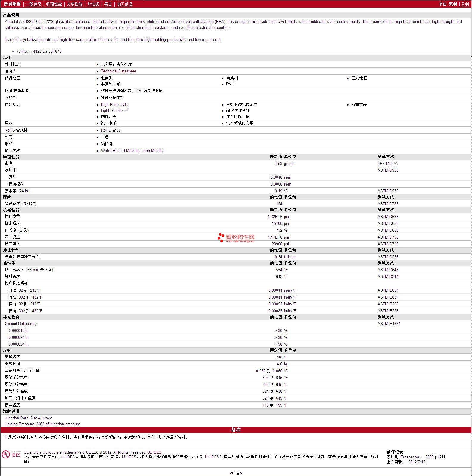The height and width of the screenshot is (476, 472).
Task: Click the 'White: A-4122 LS WH678' bullet
Action: [x=39, y=51]
